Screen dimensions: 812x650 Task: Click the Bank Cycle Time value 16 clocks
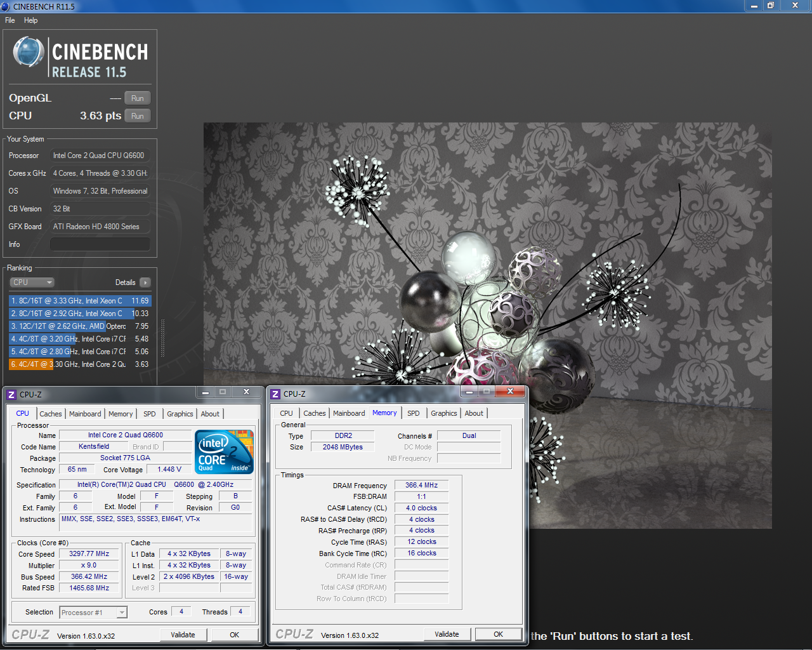422,554
